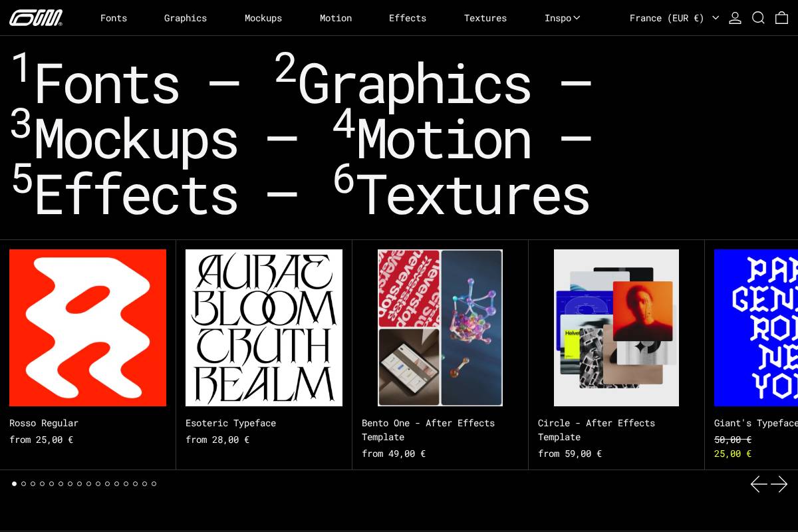Advance carousel with the right arrow

tap(779, 484)
